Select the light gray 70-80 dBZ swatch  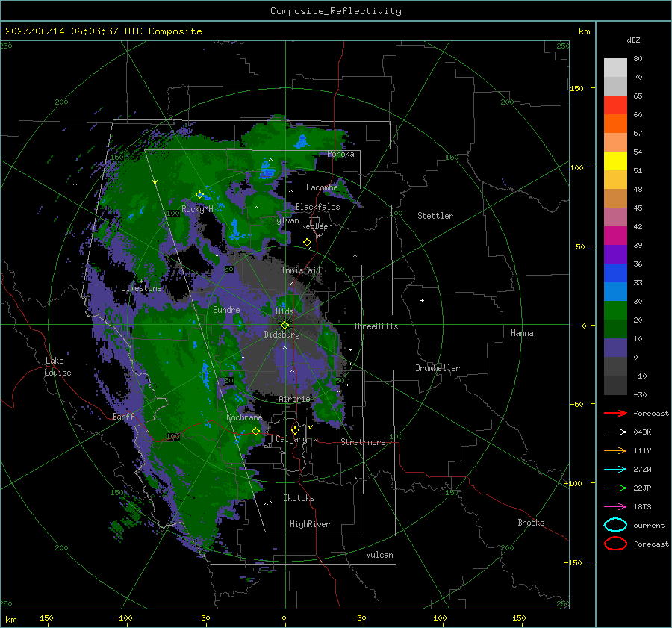tap(615, 68)
